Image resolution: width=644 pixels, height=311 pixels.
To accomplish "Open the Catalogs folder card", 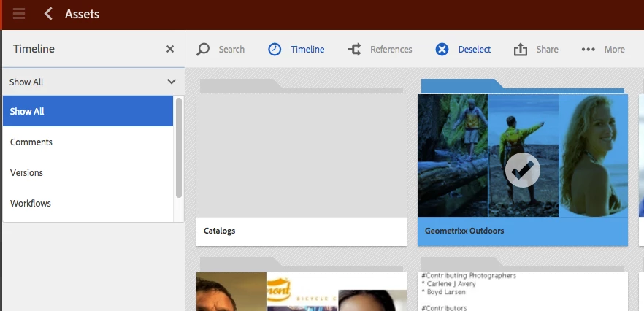I will [302, 163].
